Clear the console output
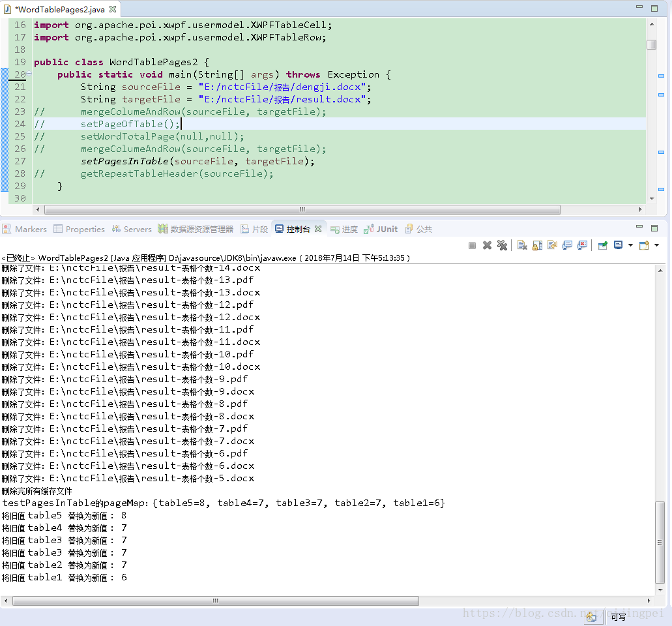The height and width of the screenshot is (626, 672). pyautogui.click(x=522, y=245)
